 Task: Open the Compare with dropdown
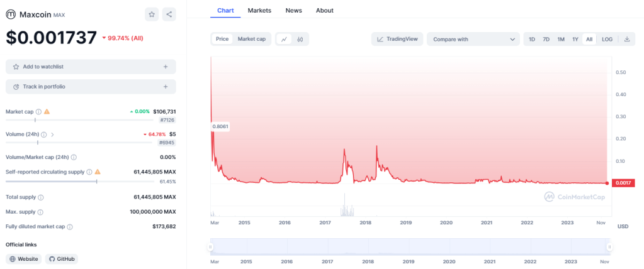473,39
